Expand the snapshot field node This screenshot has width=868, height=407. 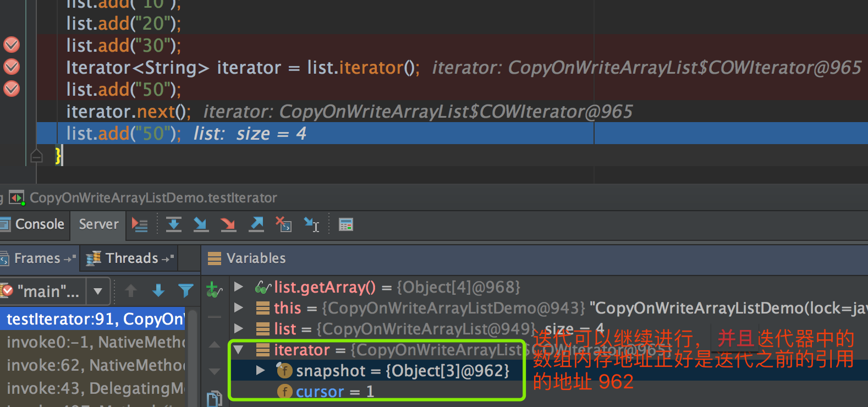coord(261,371)
